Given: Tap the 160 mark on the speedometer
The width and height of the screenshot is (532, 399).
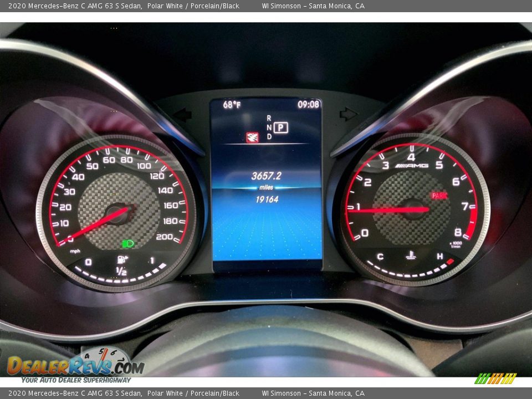Looking at the screenshot, I should [171, 205].
